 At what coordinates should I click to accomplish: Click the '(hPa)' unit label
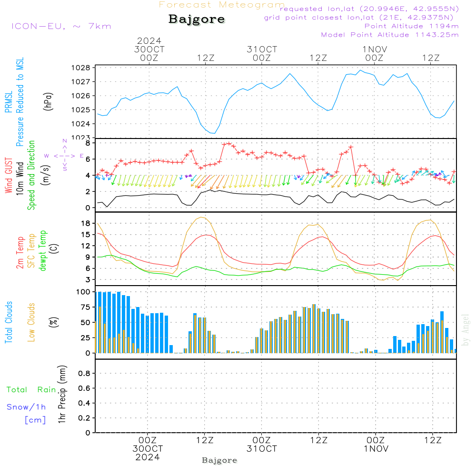[48, 101]
